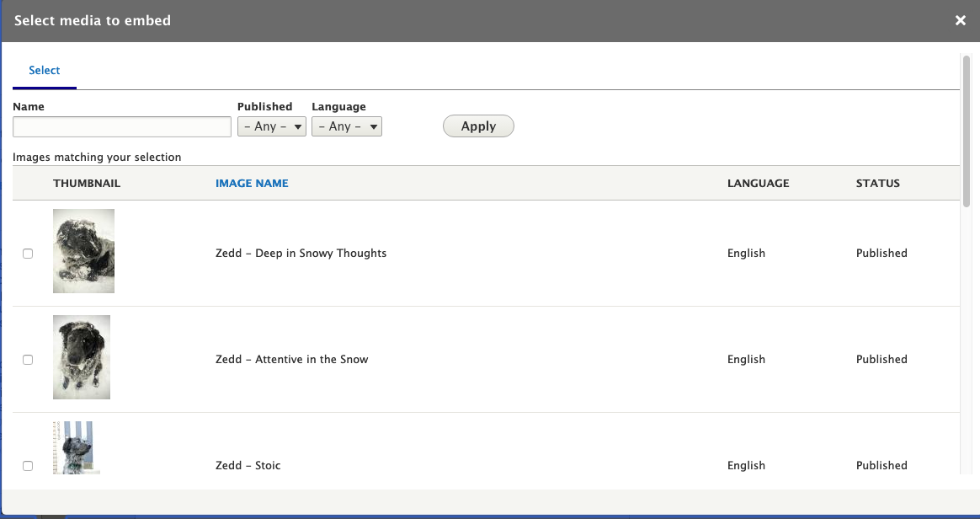Click the Thumbnail column header
This screenshot has width=980, height=519.
[87, 183]
